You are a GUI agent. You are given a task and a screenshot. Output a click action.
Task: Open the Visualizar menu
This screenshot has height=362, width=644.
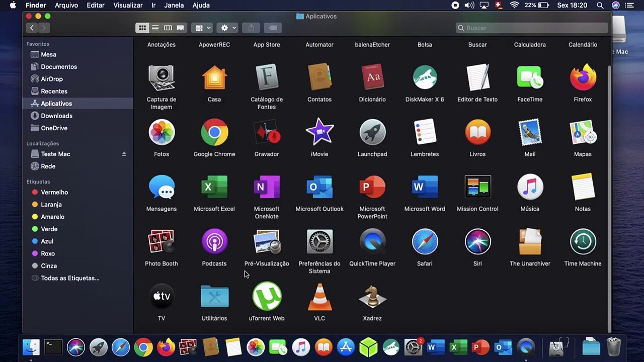pyautogui.click(x=128, y=5)
